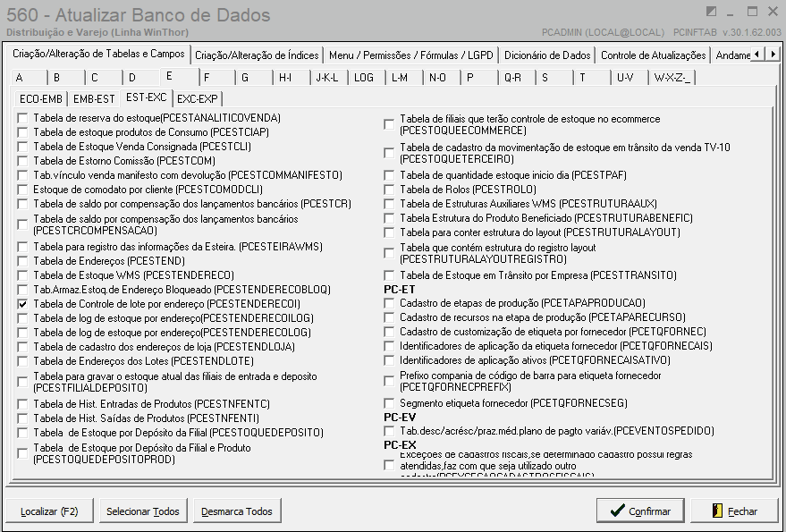Open the LOG tab
This screenshot has height=532, width=786.
(367, 78)
